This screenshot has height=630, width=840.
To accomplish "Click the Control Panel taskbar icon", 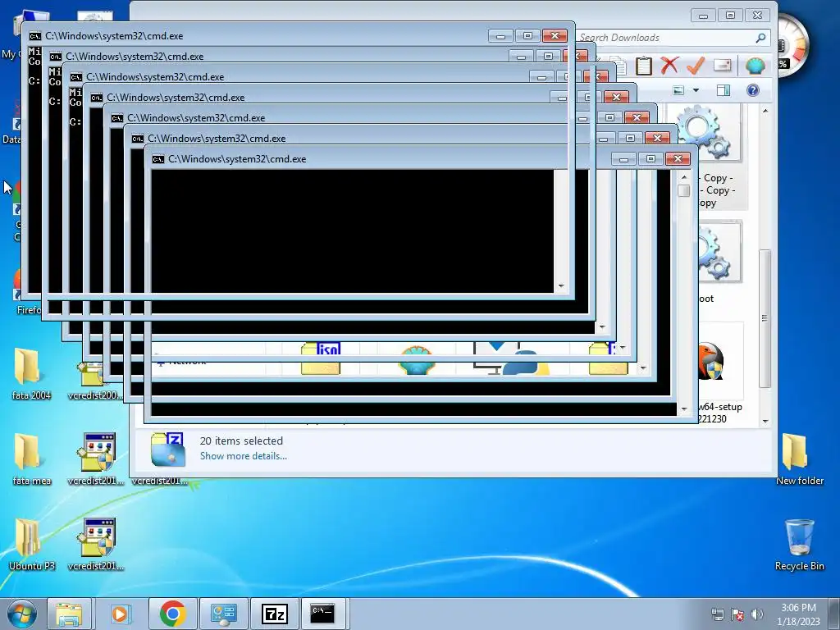I will 223,614.
